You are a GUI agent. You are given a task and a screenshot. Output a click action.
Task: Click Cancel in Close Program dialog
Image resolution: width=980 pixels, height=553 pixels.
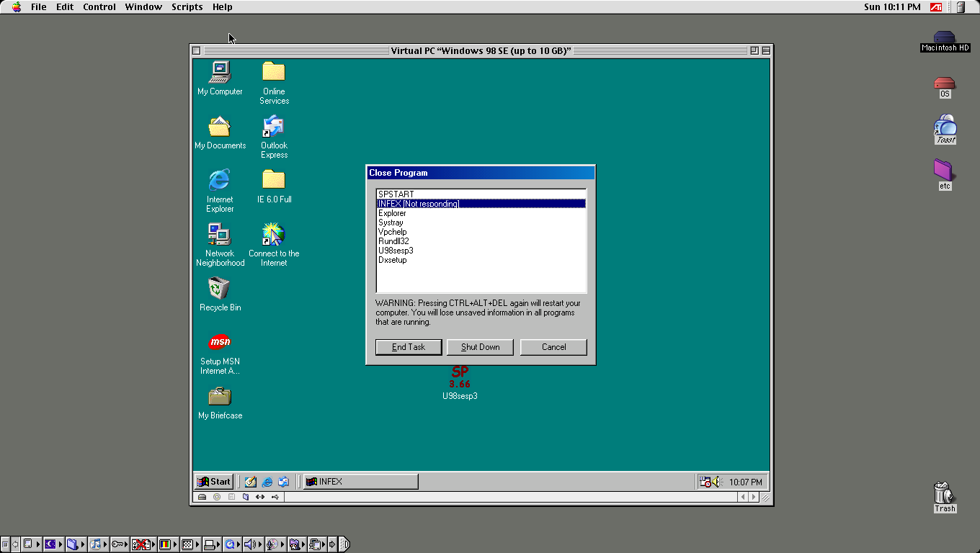[x=553, y=347]
